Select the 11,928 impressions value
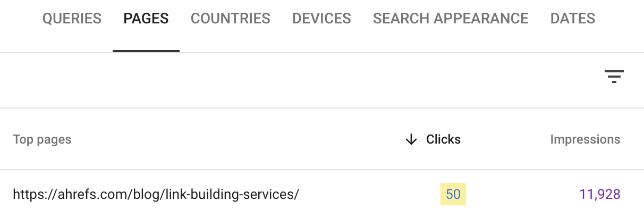644x217 pixels. pyautogui.click(x=600, y=195)
